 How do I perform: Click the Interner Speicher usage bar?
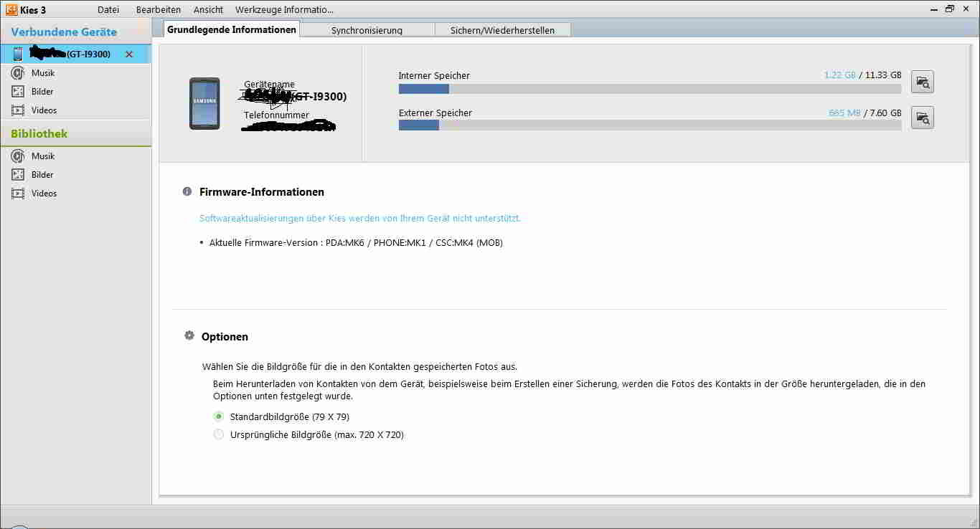[x=650, y=89]
